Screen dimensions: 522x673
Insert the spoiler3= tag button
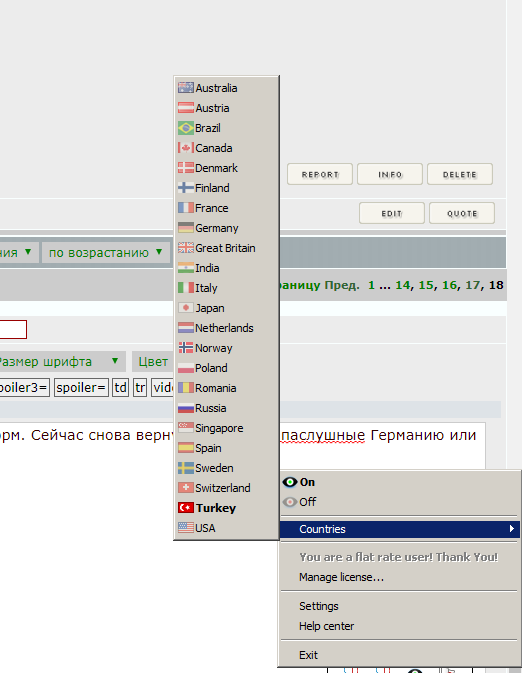click(24, 388)
